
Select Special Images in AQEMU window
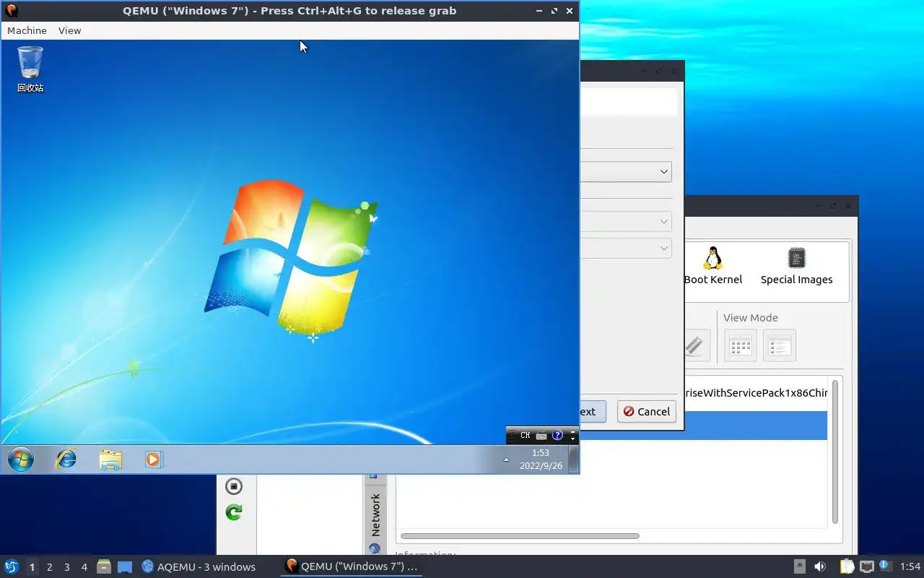point(796,266)
